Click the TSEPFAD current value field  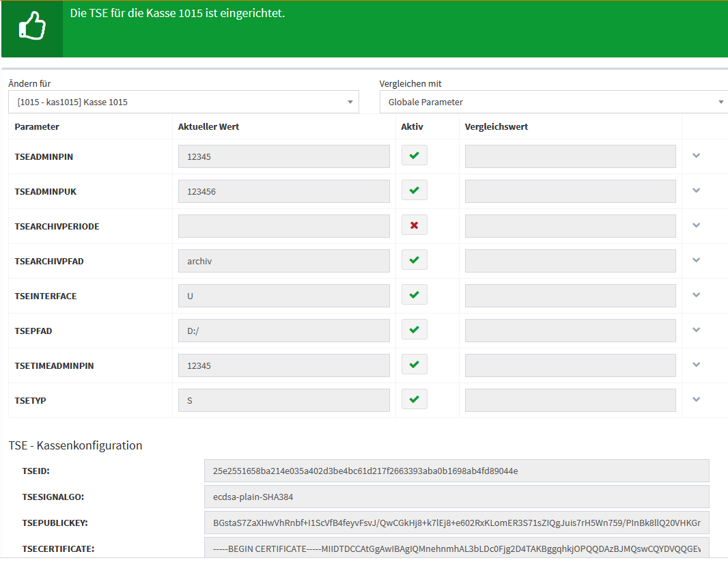tap(283, 331)
